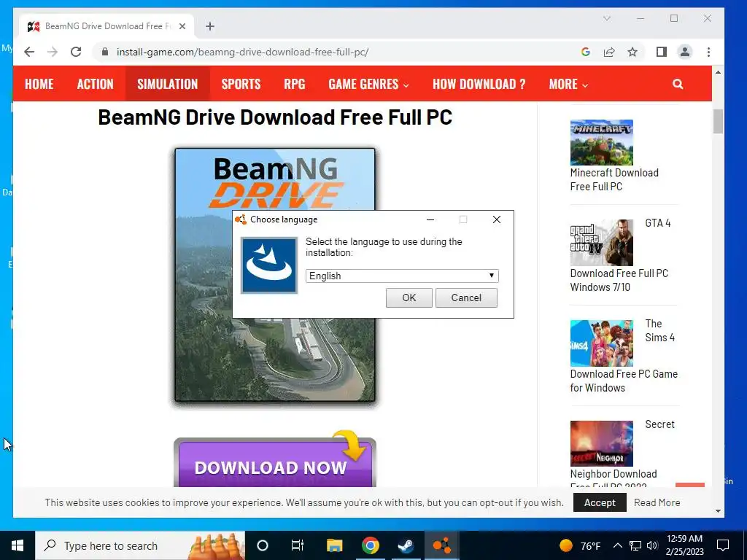
Task: Open File Explorer from taskbar
Action: [x=334, y=545]
